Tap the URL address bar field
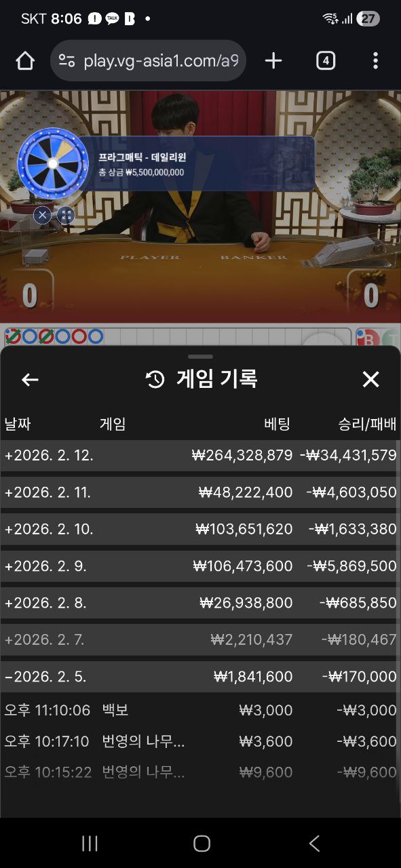 [x=149, y=61]
